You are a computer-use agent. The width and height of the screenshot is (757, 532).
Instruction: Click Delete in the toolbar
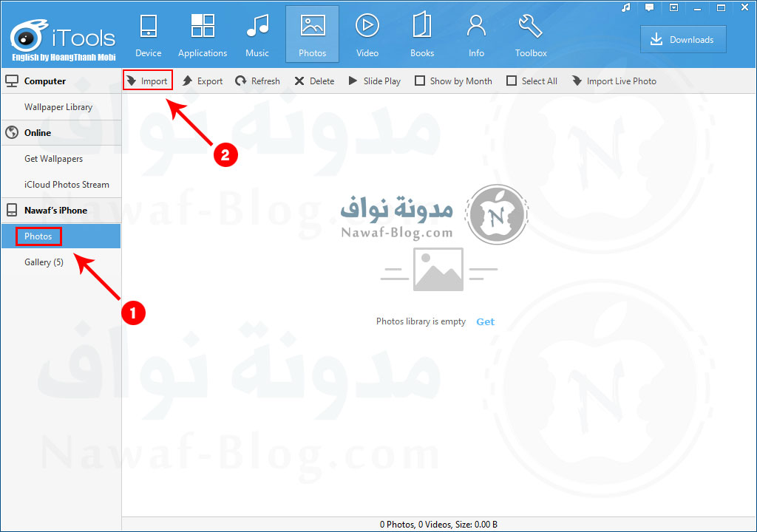(x=314, y=81)
